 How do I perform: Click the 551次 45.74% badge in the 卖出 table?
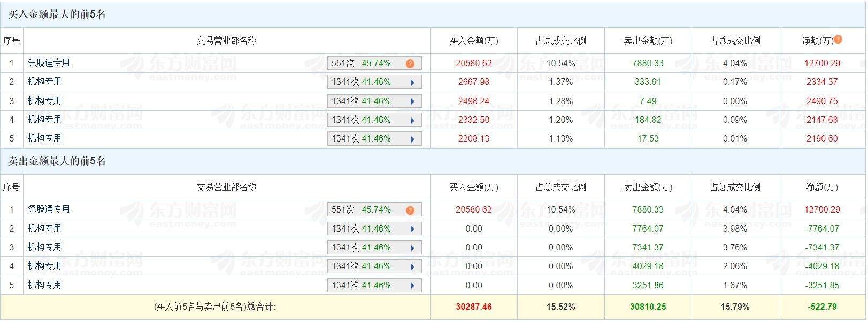361,209
